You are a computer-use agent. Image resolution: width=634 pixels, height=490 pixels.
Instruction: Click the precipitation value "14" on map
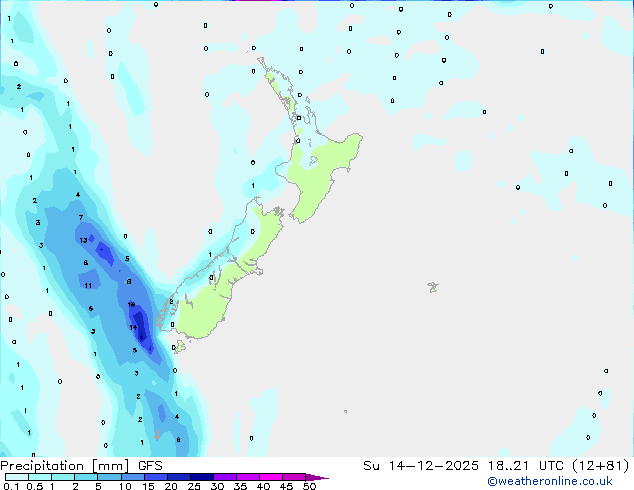(x=133, y=327)
